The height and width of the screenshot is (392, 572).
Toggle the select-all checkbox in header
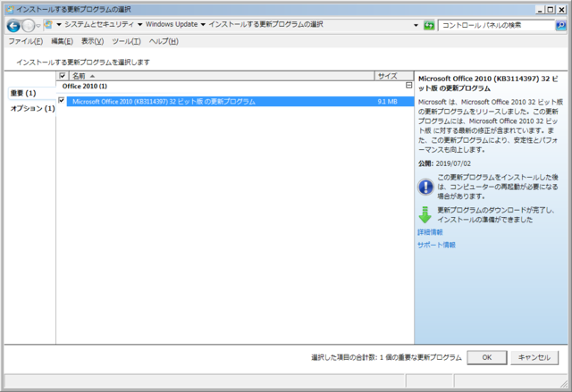63,75
